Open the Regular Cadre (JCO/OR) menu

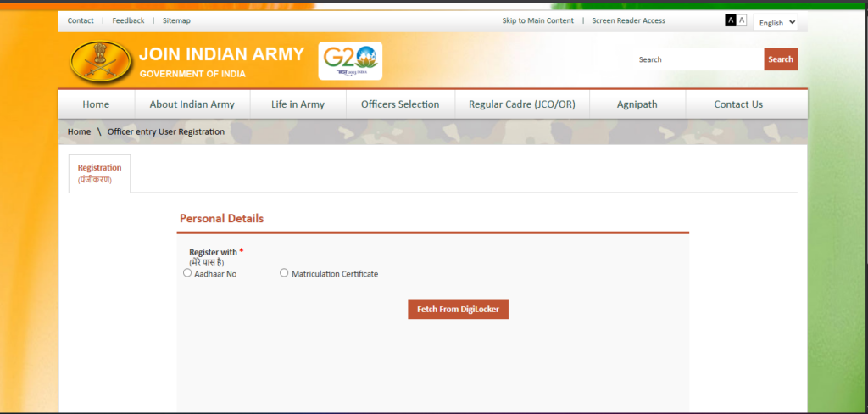click(x=511, y=104)
